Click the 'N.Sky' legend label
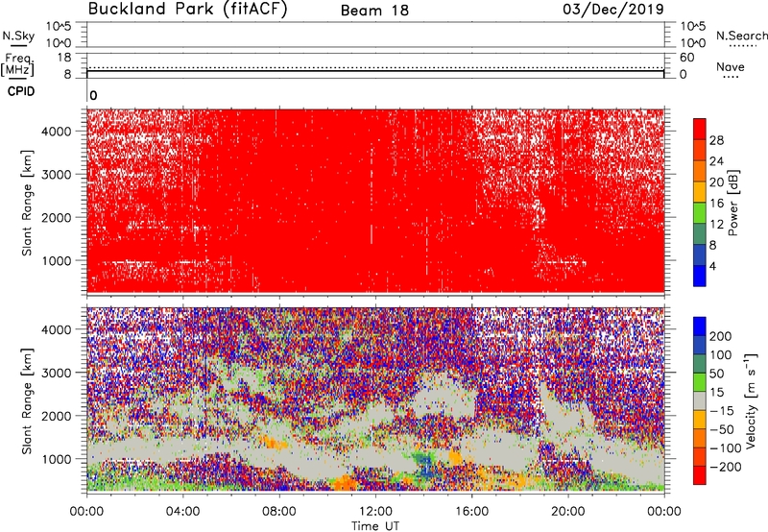The image size is (768, 532). tap(18, 36)
